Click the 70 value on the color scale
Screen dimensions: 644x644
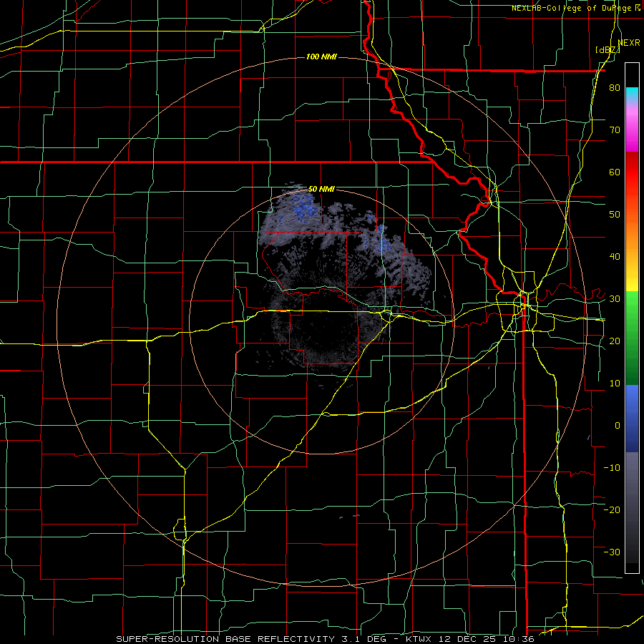pyautogui.click(x=615, y=130)
